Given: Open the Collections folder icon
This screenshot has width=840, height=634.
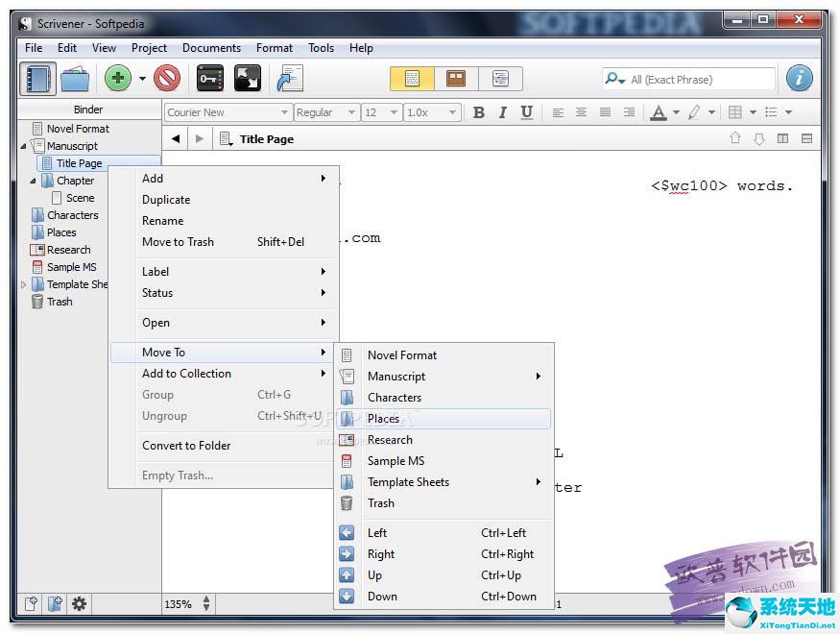Looking at the screenshot, I should tap(75, 79).
